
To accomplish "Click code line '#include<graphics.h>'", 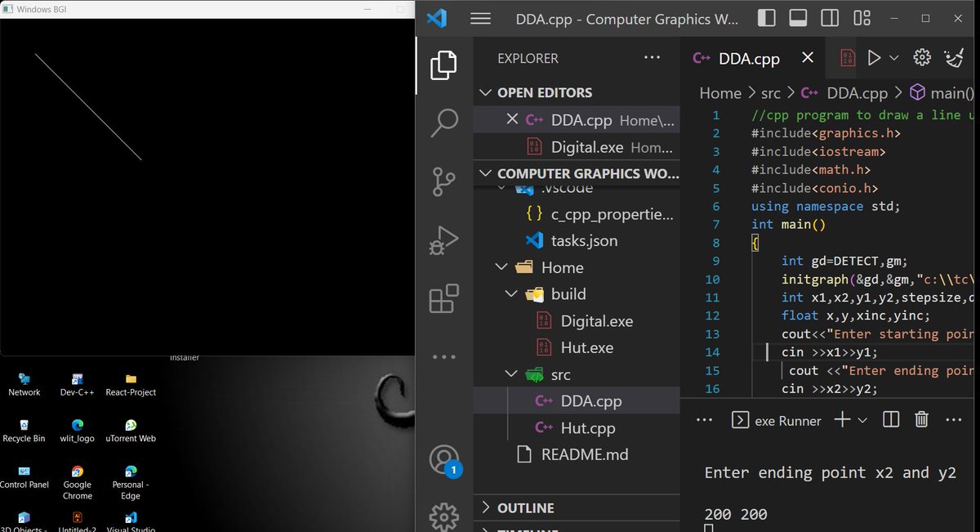I will (x=826, y=133).
